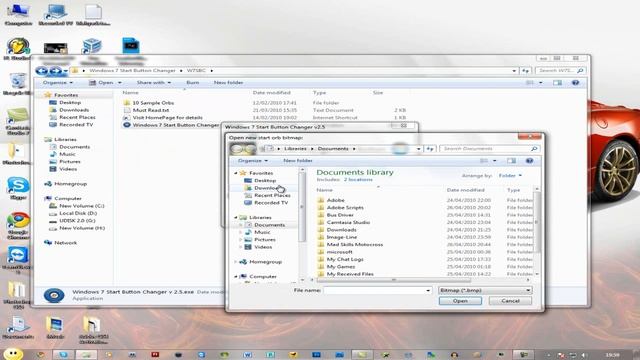The height and width of the screenshot is (360, 640).
Task: Open the dialog's Organize menu
Action: [x=253, y=161]
